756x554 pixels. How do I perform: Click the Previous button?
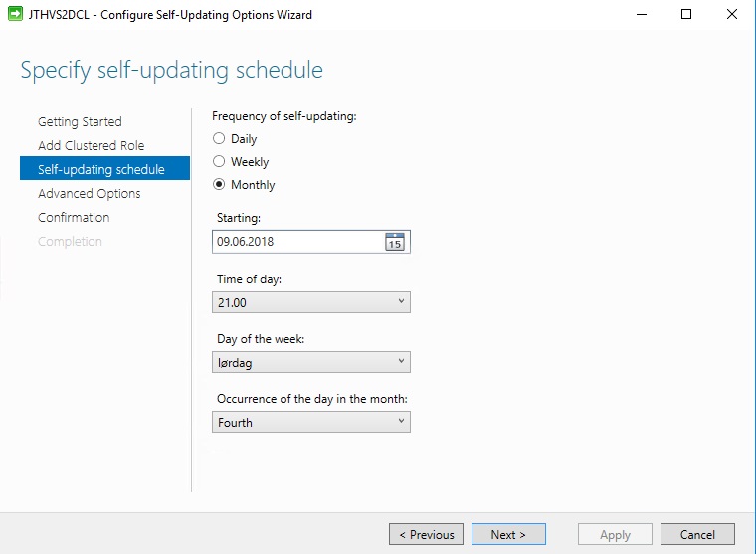[426, 534]
